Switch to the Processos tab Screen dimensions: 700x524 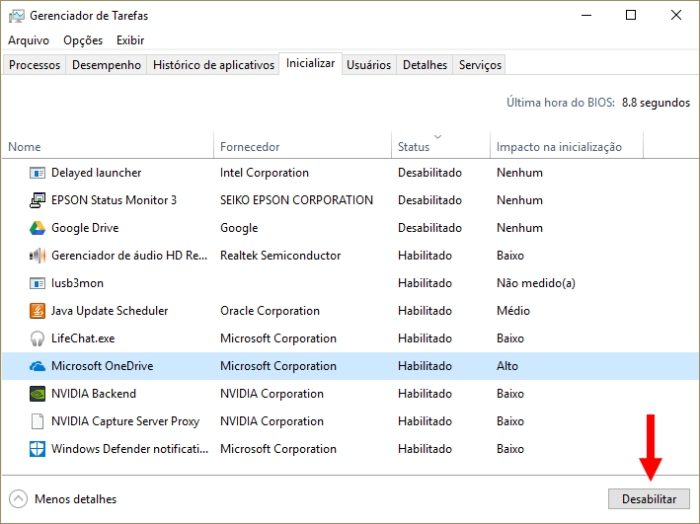coord(34,65)
